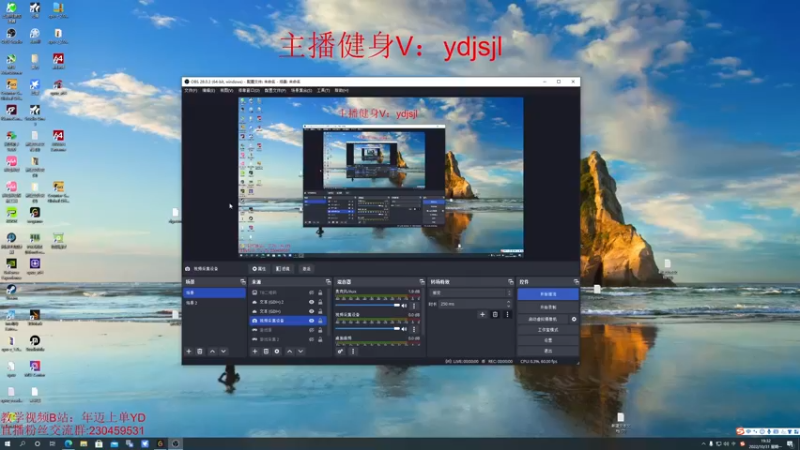The width and height of the screenshot is (800, 450).
Task: Open 设置 from the controls panel
Action: [548, 340]
